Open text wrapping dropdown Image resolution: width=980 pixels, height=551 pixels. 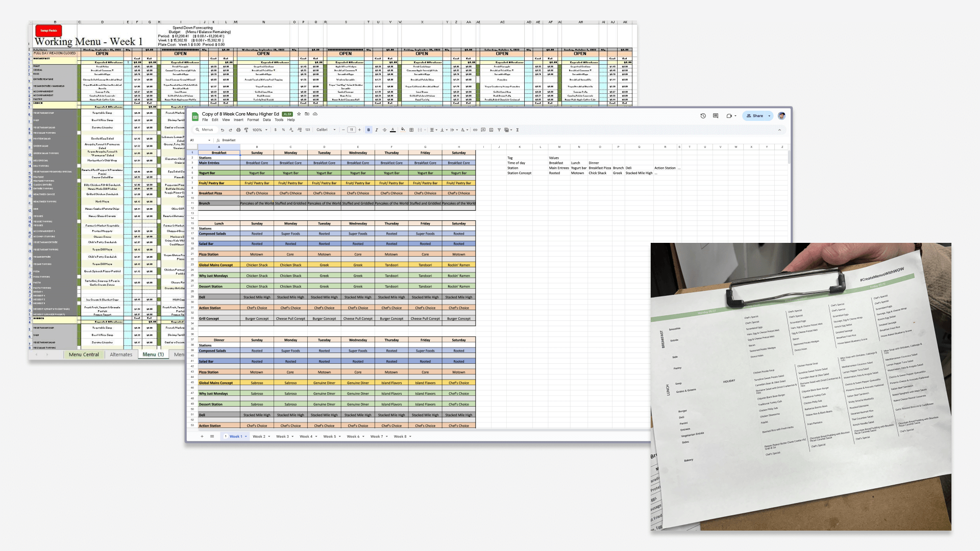click(453, 130)
